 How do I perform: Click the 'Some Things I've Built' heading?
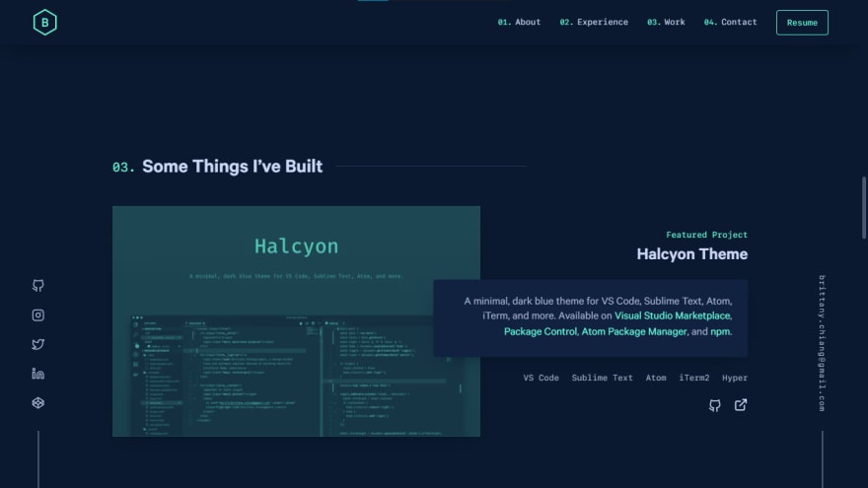tap(232, 167)
